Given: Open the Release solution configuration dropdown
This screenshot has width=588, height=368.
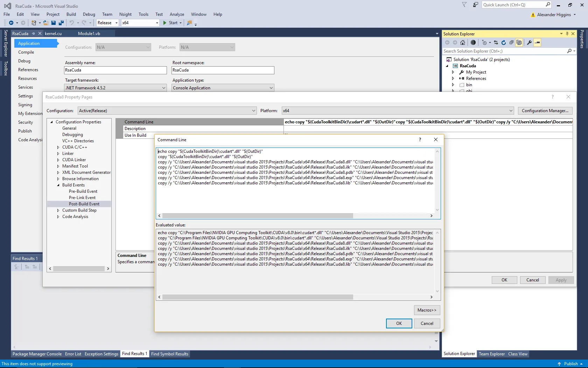Looking at the screenshot, I should click(x=107, y=23).
